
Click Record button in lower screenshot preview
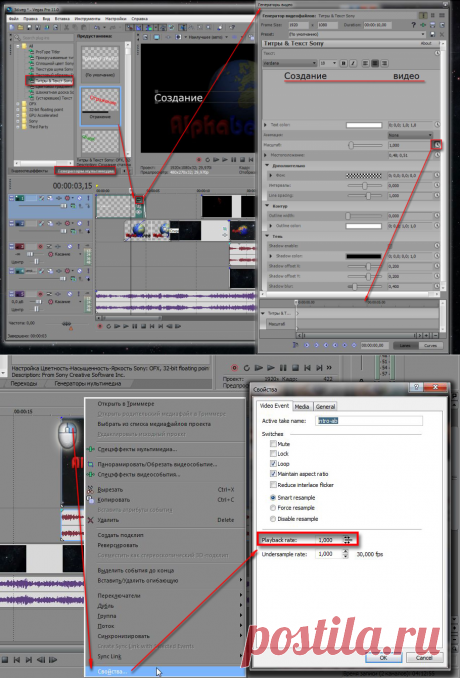click(234, 368)
